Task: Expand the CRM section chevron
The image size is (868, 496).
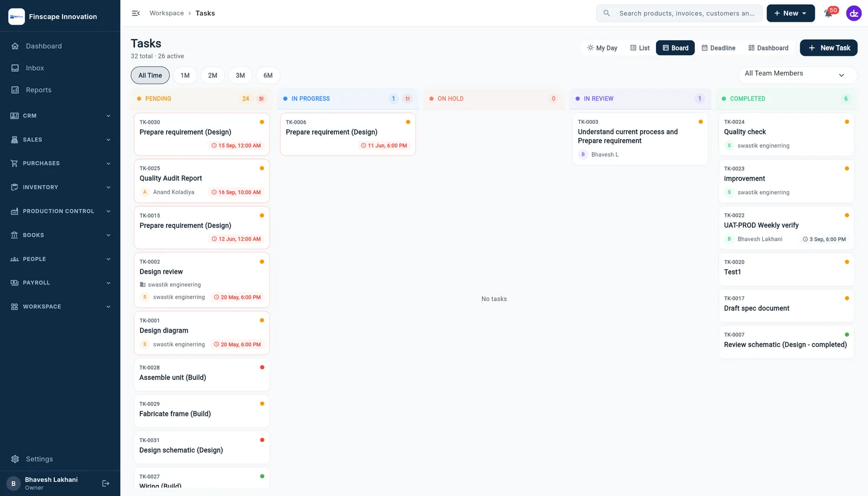Action: click(108, 116)
